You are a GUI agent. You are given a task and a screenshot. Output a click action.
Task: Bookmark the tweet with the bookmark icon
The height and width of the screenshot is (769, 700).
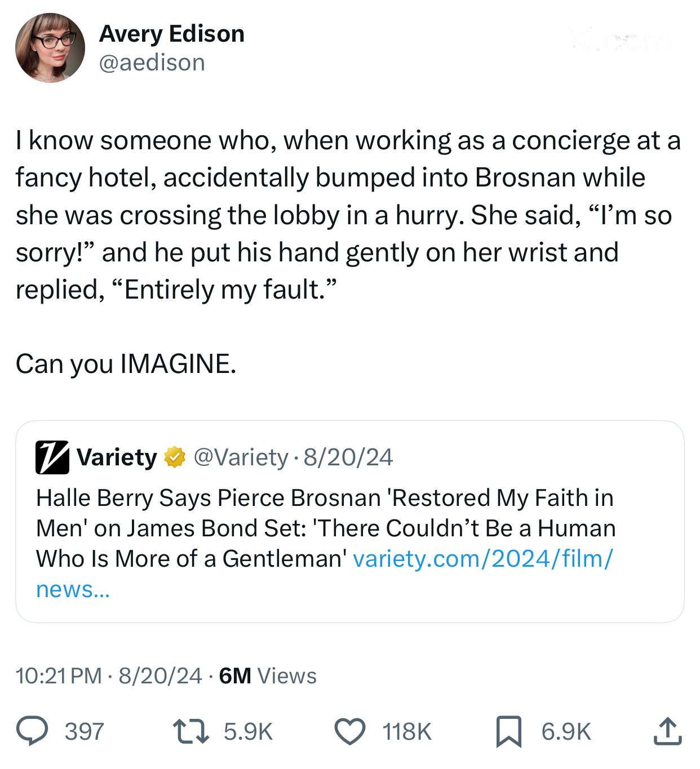pyautogui.click(x=508, y=731)
